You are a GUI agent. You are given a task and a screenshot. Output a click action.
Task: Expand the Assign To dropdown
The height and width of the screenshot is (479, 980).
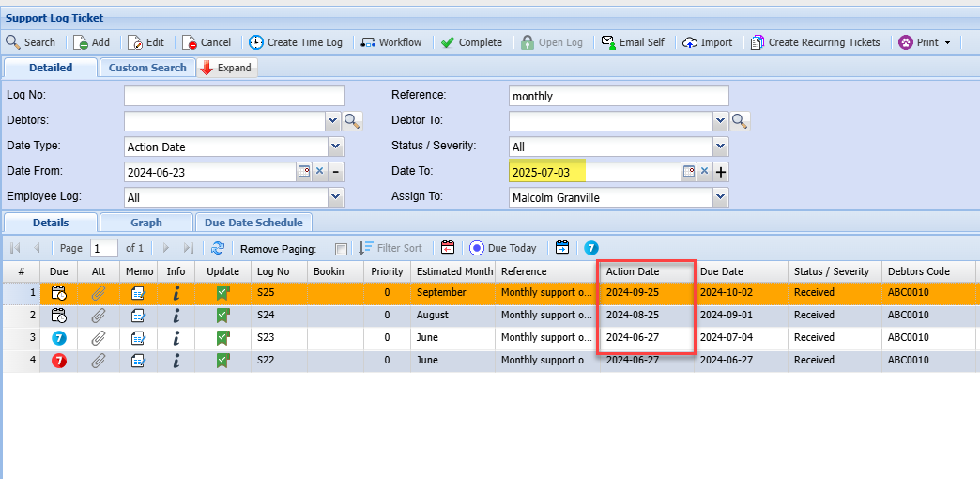(x=720, y=197)
